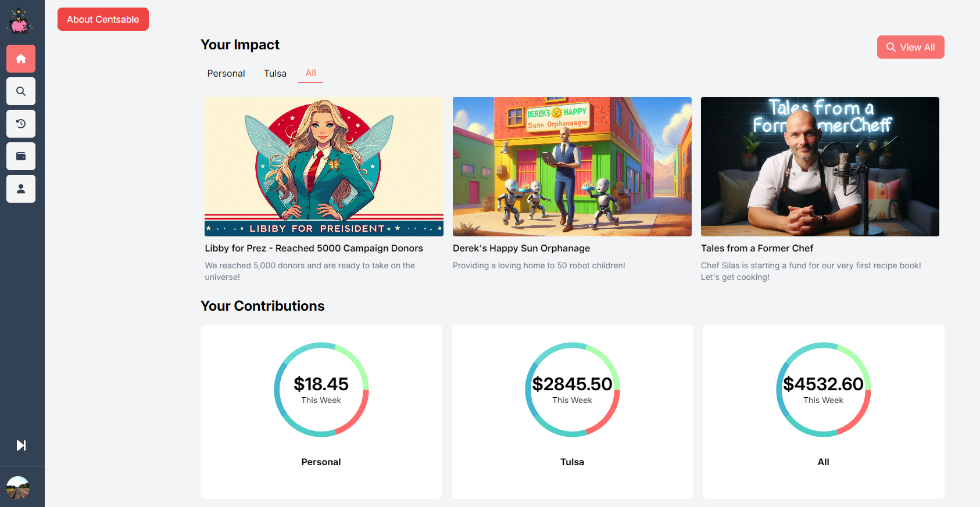Click the All $4532.60 contribution ring
Screen dimensions: 980x507
(x=823, y=390)
